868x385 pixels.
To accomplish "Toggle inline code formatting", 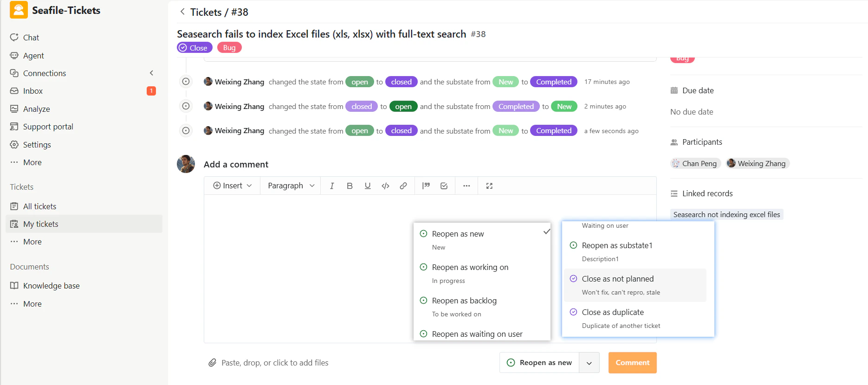I will [385, 186].
